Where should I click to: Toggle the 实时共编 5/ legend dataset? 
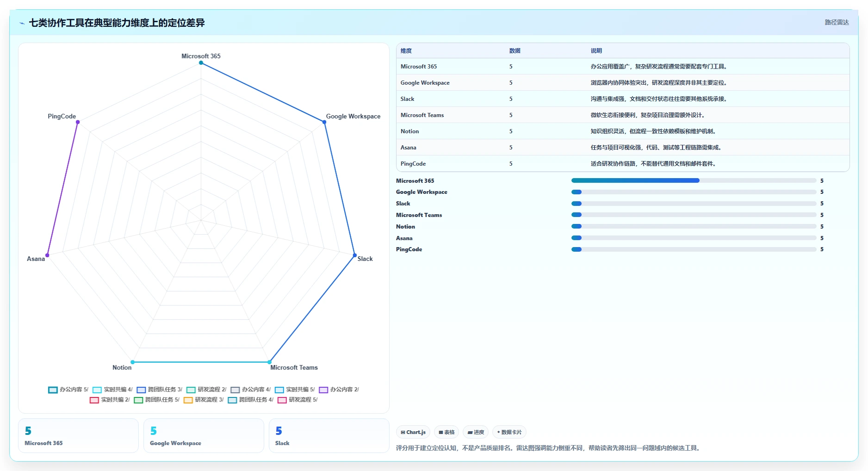(x=295, y=390)
